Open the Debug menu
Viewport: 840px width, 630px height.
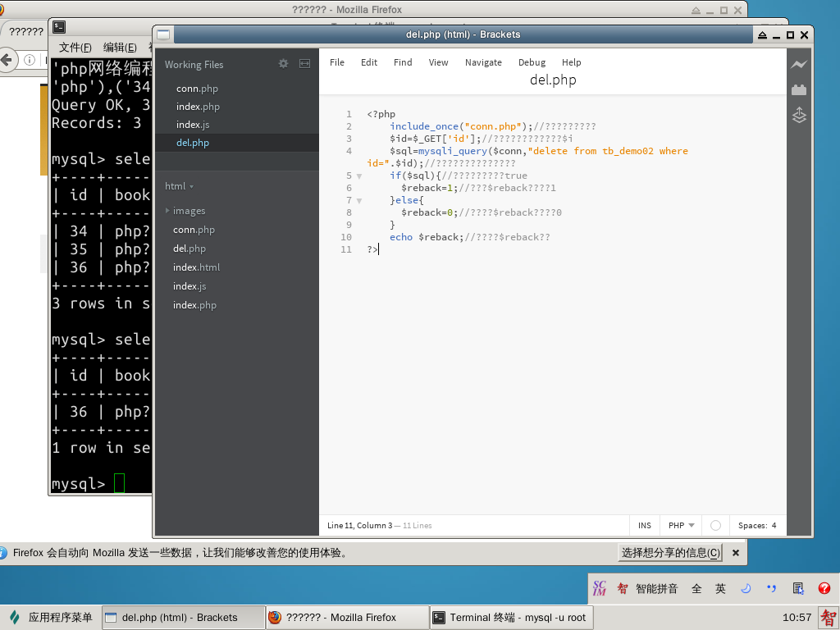532,62
